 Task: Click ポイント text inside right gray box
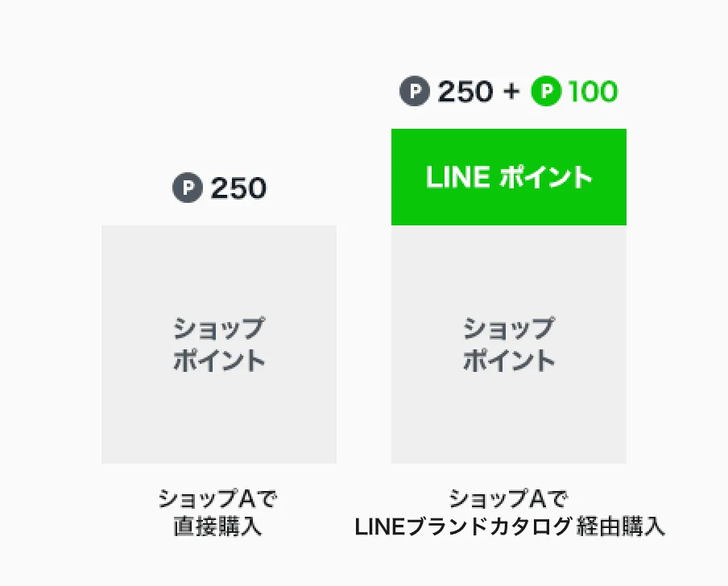[x=509, y=361]
